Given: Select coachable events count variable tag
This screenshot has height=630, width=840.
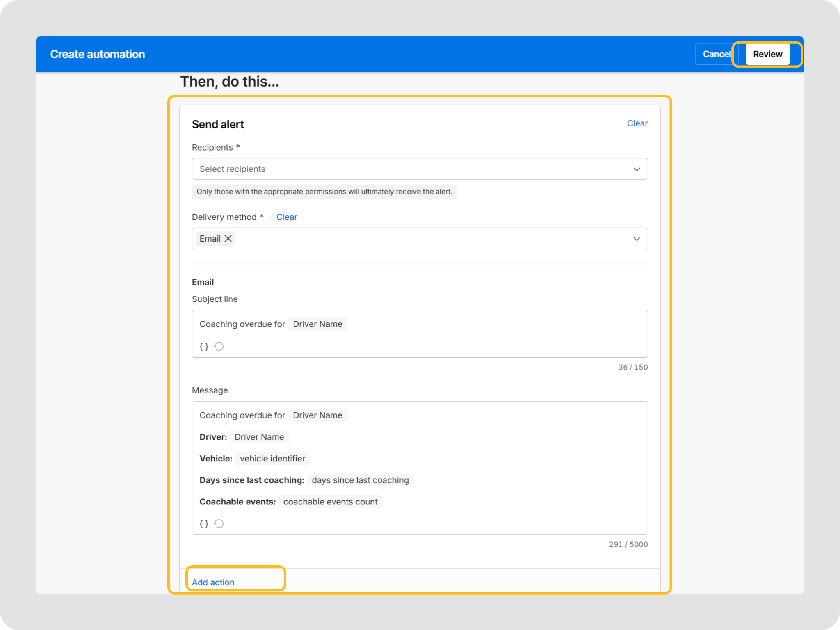Looking at the screenshot, I should point(330,502).
